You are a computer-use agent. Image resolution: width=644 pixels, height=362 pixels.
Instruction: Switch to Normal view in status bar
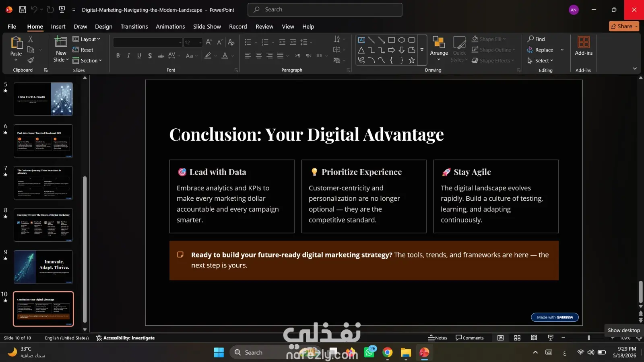500,338
